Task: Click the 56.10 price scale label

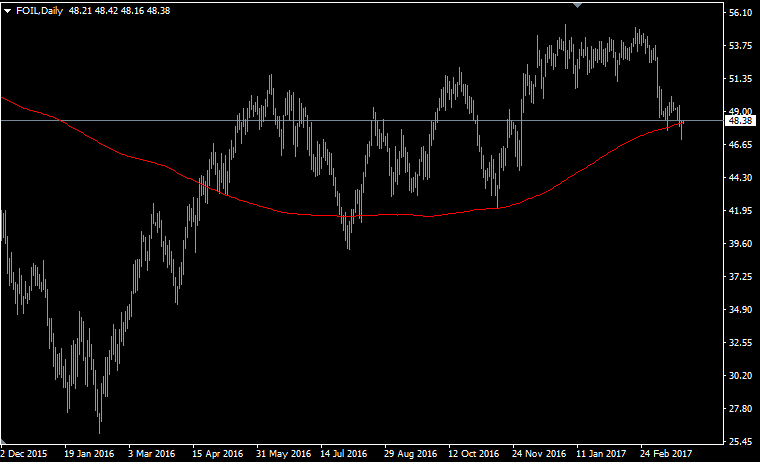Action: 740,13
